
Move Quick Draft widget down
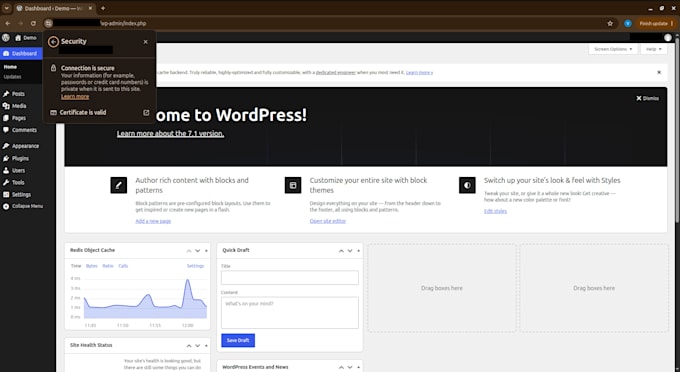[x=350, y=251]
